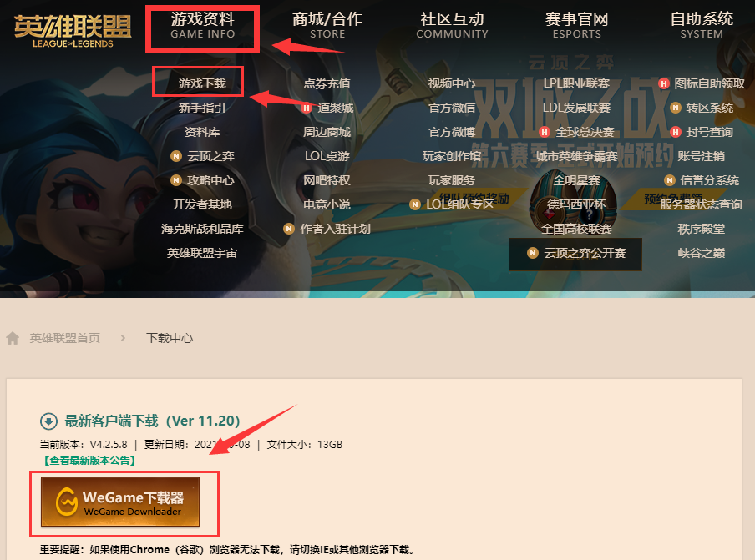Viewport: 755px width, 560px height.
Task: Open the 社区互动 COMMUNITY menu
Action: click(x=452, y=26)
